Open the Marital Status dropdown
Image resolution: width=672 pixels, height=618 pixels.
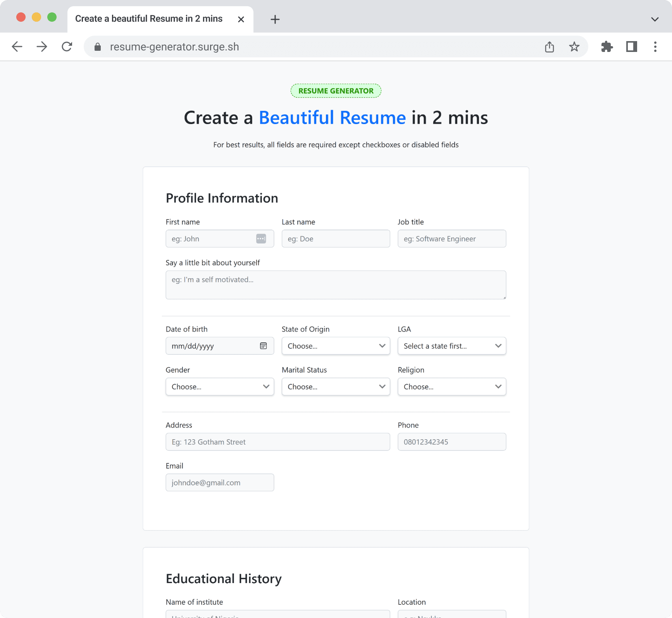(x=336, y=386)
